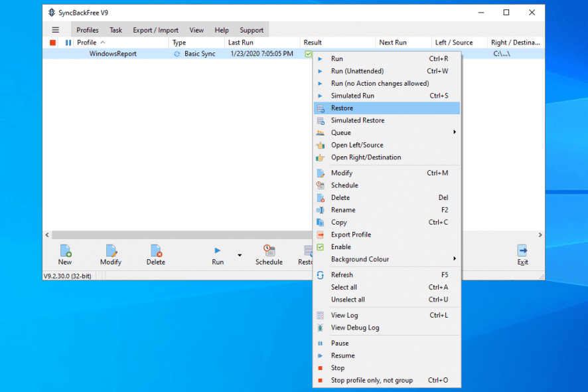Choose View Debug Log in context menu
The width and height of the screenshot is (588, 392).
[x=387, y=328]
